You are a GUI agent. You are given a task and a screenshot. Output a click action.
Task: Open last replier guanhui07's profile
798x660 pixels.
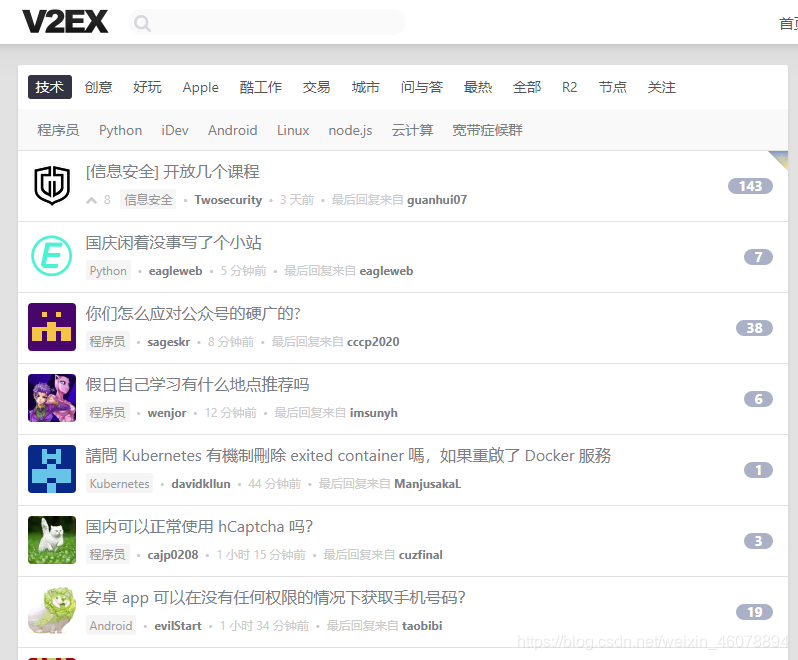(x=437, y=200)
